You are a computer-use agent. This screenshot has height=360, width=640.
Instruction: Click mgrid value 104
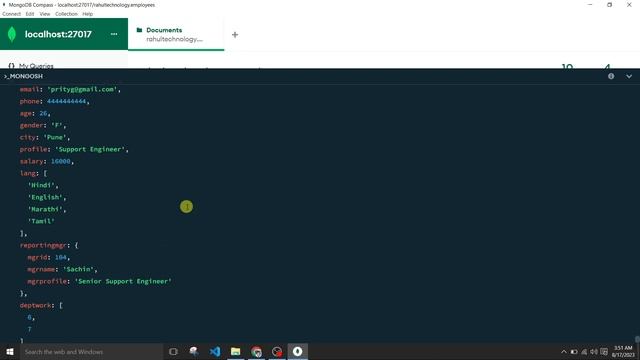pos(61,257)
